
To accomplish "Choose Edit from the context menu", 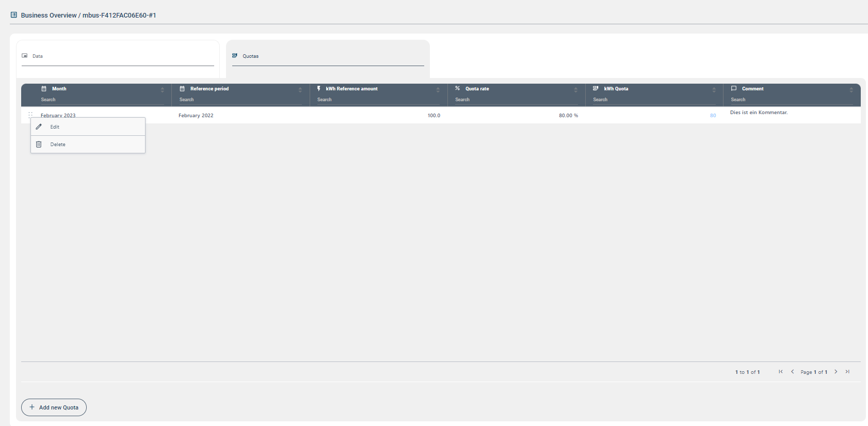I will pyautogui.click(x=88, y=127).
